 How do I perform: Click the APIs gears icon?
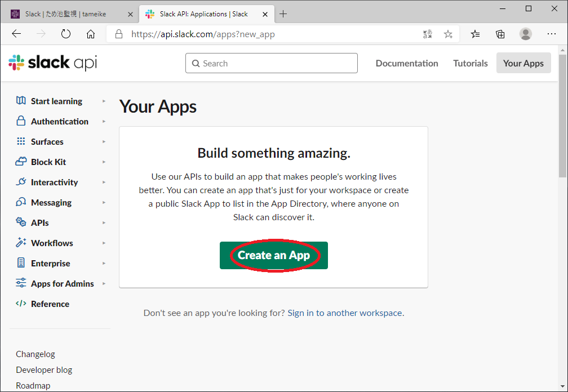(21, 222)
